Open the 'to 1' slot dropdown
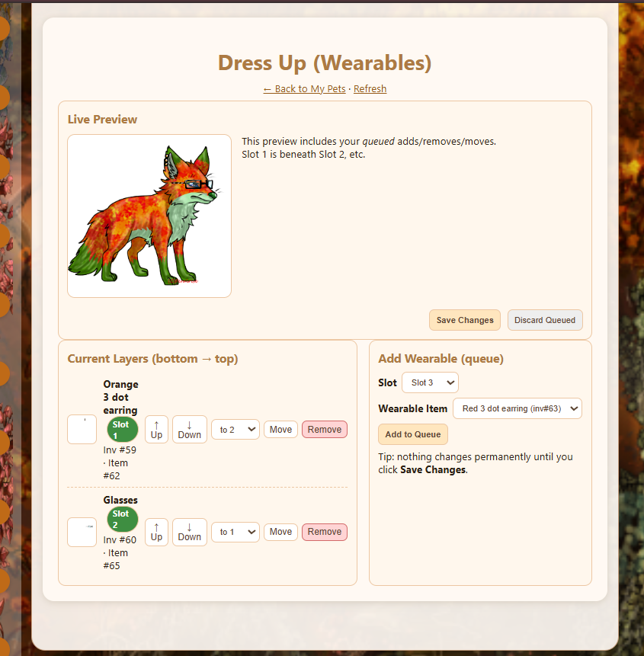 (x=235, y=532)
